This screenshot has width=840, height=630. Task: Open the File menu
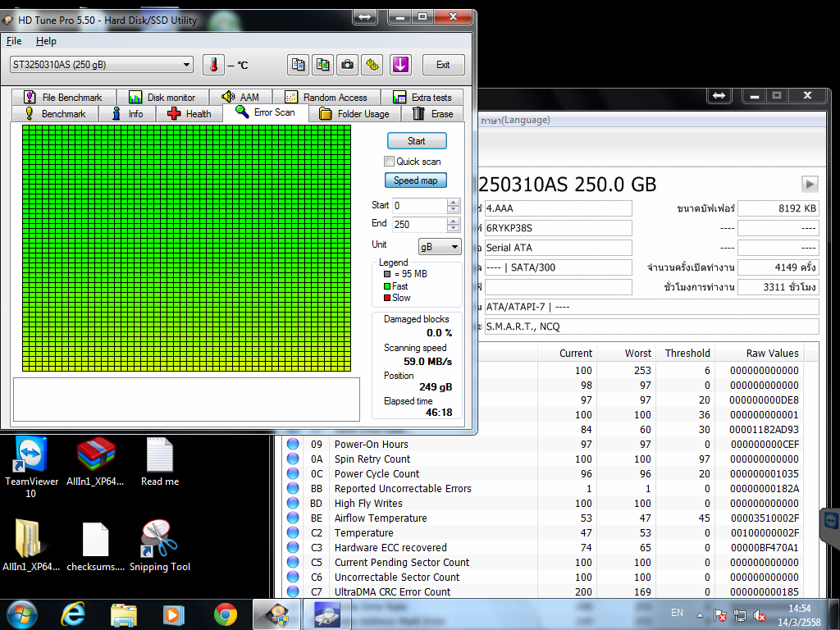[x=14, y=41]
